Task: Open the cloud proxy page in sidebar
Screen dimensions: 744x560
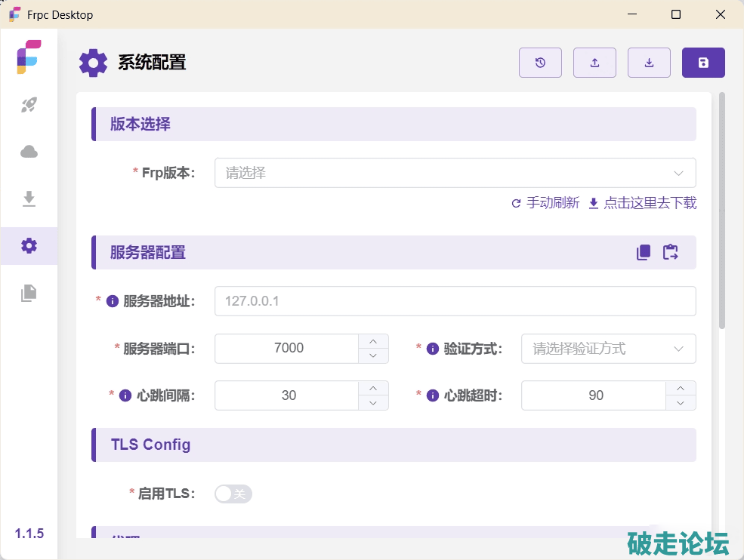Action: coord(29,152)
